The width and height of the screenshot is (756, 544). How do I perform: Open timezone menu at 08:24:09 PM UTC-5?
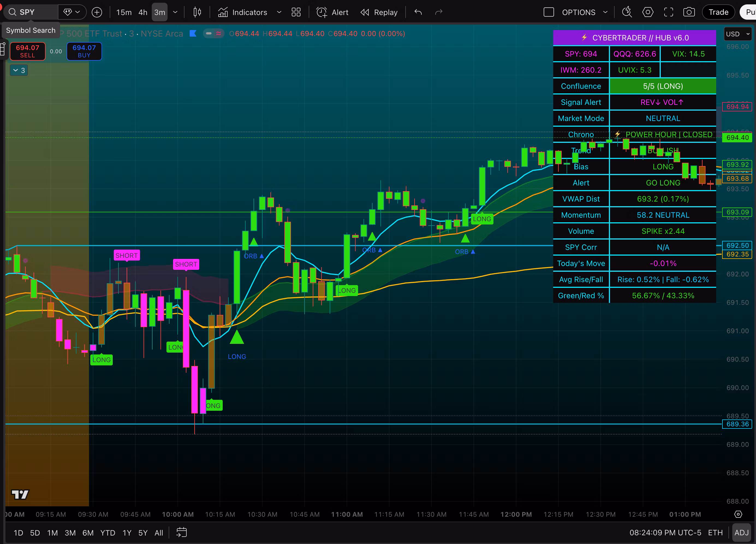click(x=665, y=533)
